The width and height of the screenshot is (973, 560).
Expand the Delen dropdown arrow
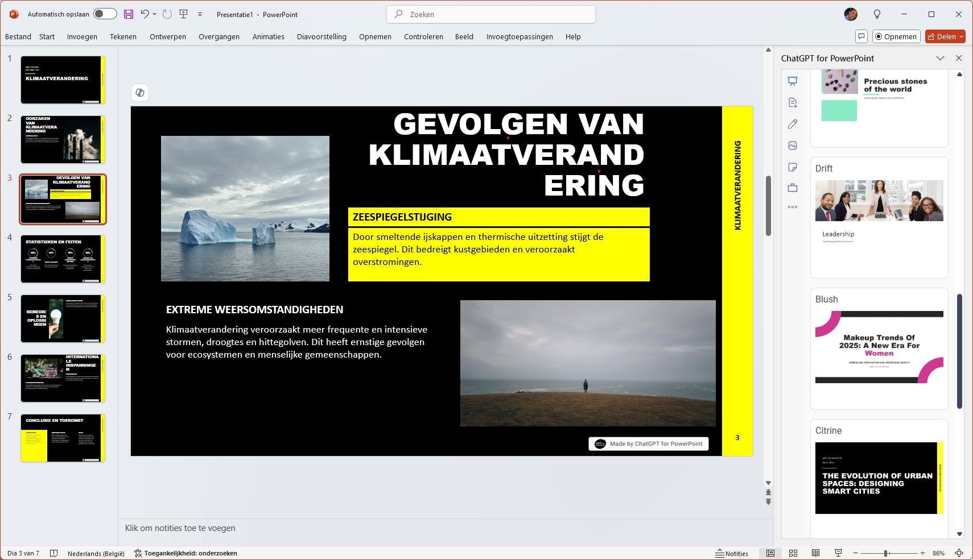961,36
